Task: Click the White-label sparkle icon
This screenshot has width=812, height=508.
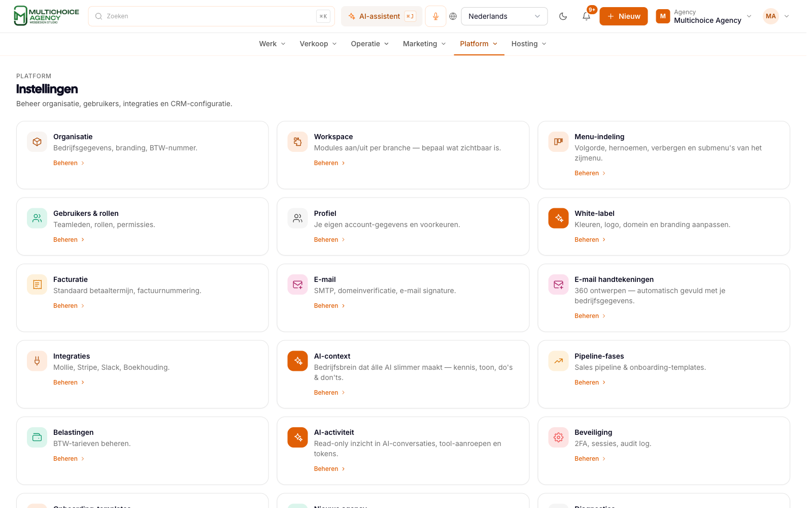Action: tap(558, 218)
